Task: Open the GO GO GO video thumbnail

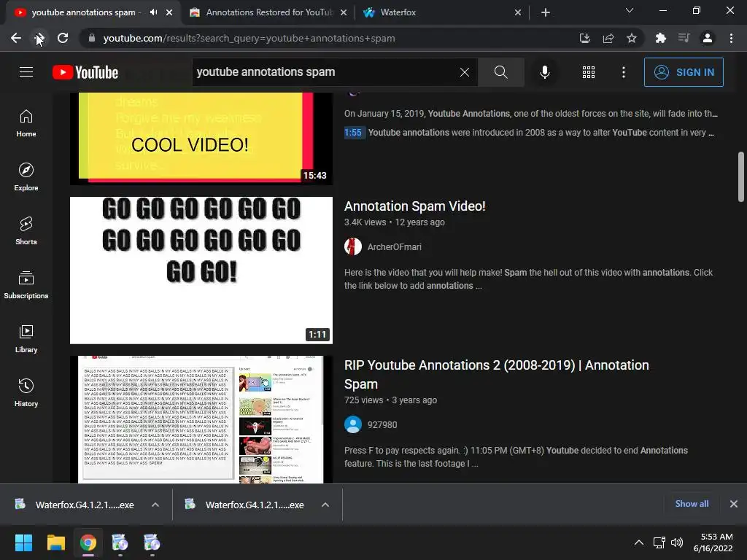Action: (x=201, y=270)
